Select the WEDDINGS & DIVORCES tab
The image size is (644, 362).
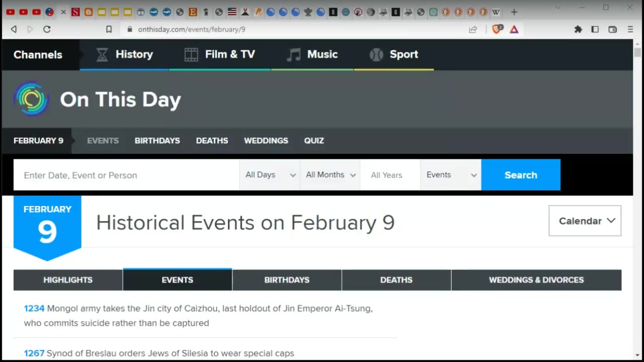click(x=536, y=280)
